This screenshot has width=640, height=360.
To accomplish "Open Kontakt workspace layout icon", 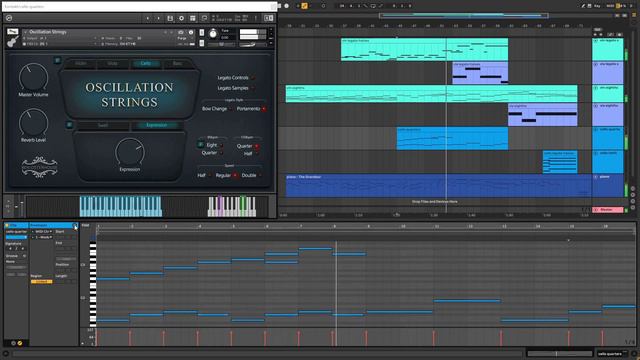I will coord(193,18).
